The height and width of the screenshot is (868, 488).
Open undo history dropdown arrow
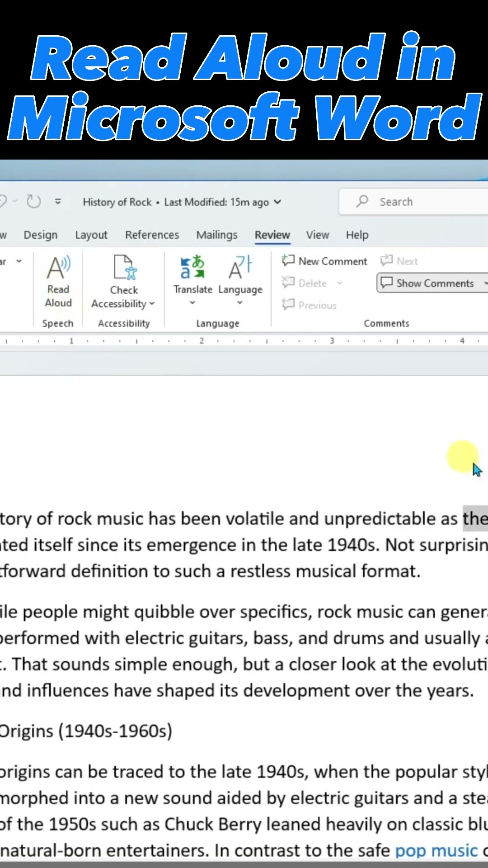click(x=15, y=201)
